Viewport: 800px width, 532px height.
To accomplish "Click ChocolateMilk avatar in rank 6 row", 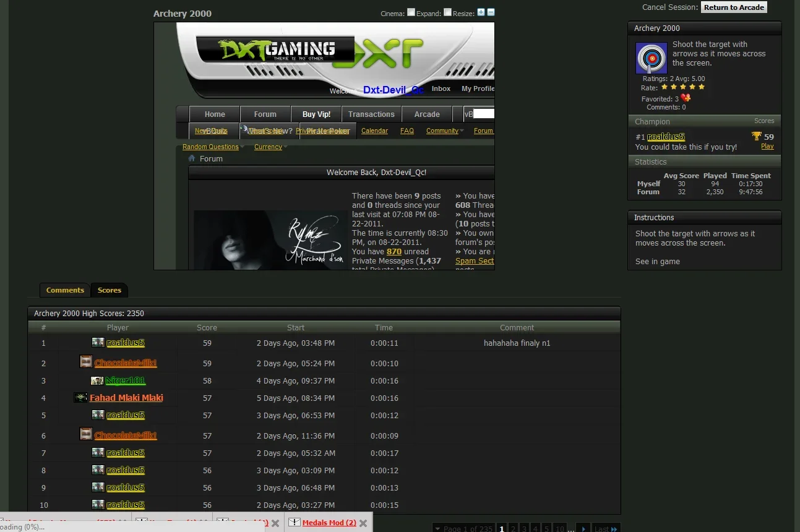I will pyautogui.click(x=86, y=434).
